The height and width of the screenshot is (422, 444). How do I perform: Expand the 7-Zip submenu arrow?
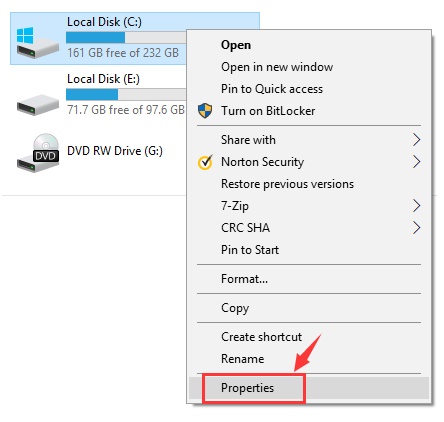pos(416,206)
